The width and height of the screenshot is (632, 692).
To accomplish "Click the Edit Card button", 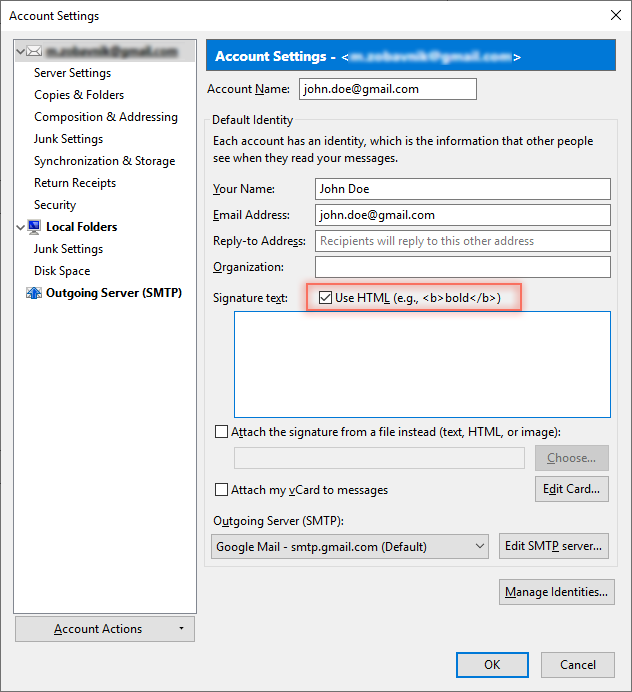I will coord(572,489).
